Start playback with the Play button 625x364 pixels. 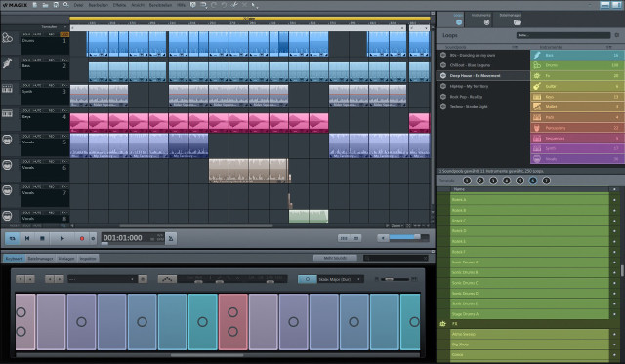pyautogui.click(x=62, y=238)
